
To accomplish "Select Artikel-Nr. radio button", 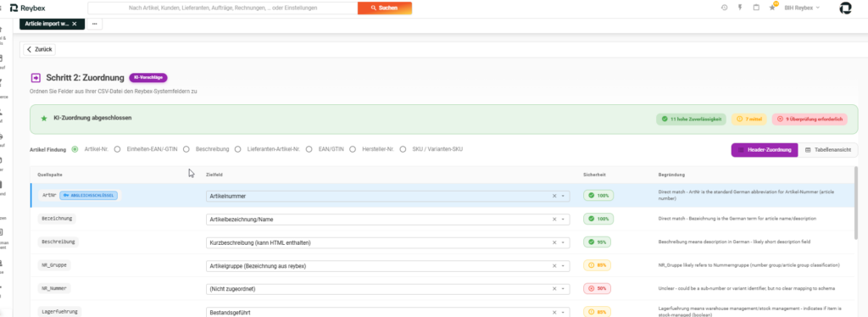I will (75, 149).
